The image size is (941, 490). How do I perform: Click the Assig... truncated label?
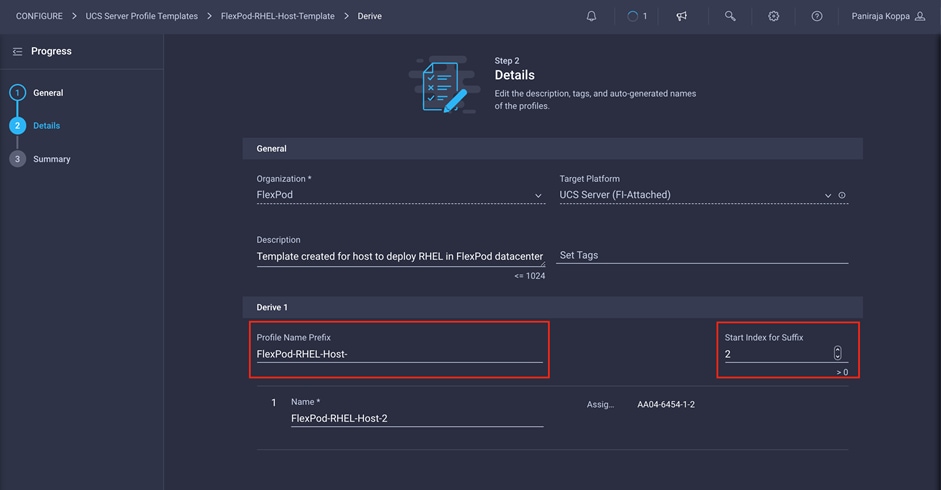pos(600,405)
